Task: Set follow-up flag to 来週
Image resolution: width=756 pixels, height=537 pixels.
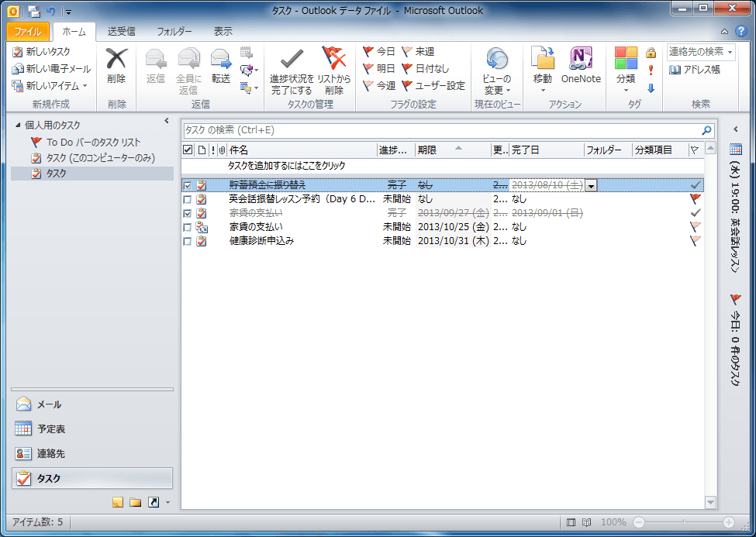Action: pos(418,51)
